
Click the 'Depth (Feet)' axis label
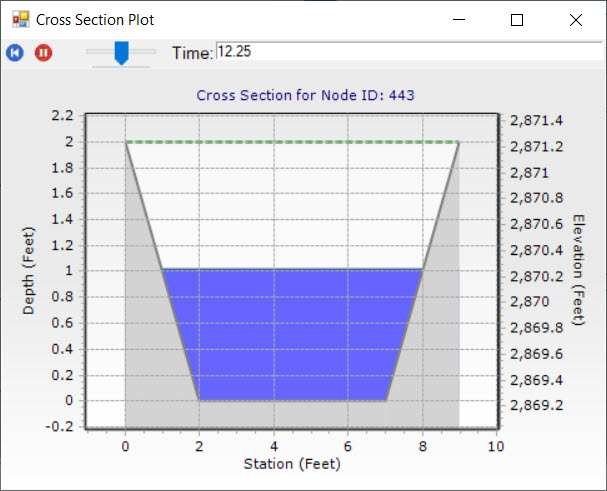28,270
